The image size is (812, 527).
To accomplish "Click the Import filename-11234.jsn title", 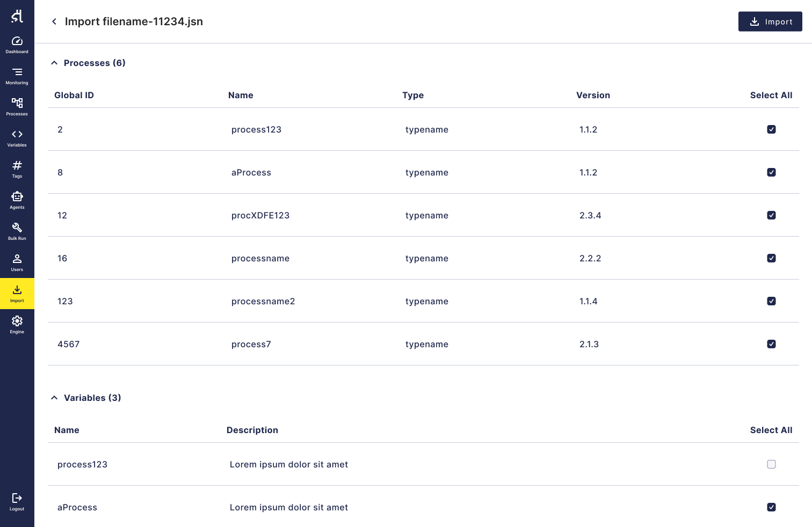I will coord(134,21).
